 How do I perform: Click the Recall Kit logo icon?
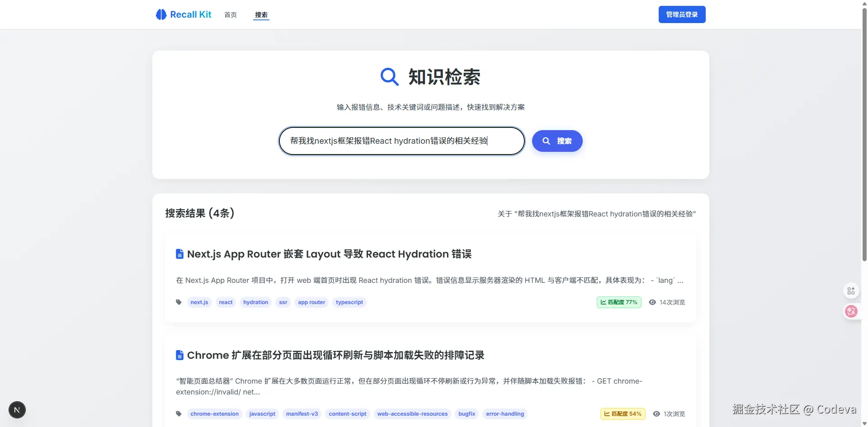point(160,14)
